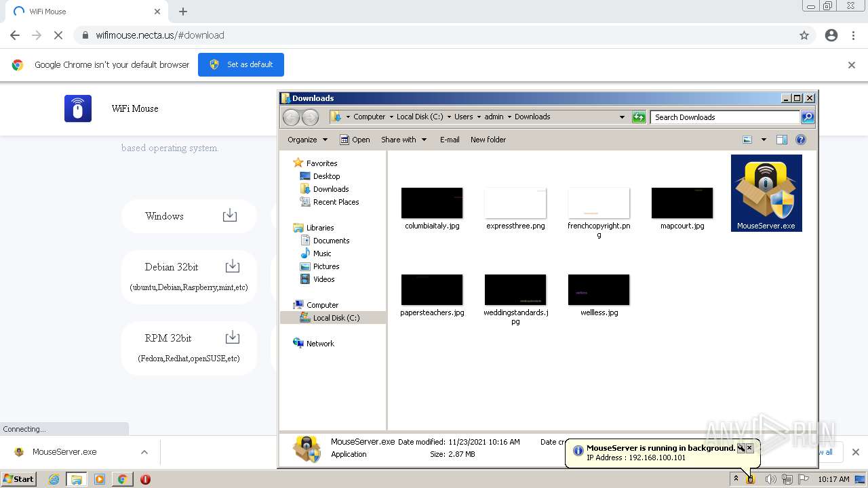The width and height of the screenshot is (868, 488).
Task: Open Explorer help icon
Action: (801, 140)
